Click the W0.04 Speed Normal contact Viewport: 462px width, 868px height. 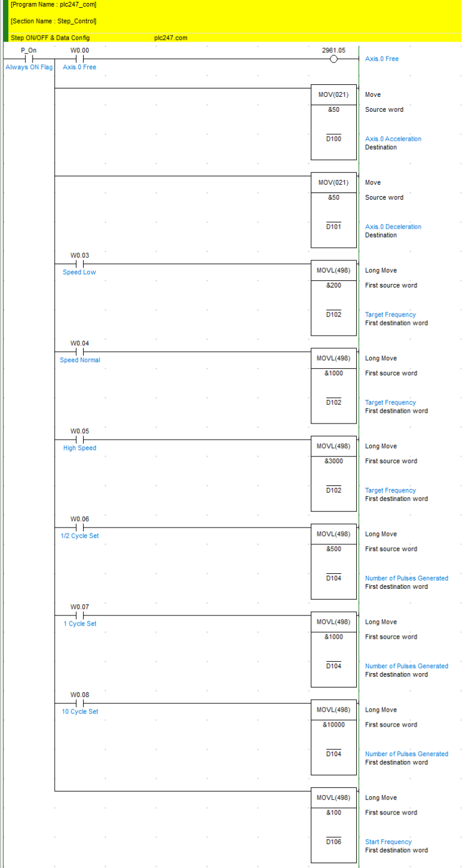[79, 351]
